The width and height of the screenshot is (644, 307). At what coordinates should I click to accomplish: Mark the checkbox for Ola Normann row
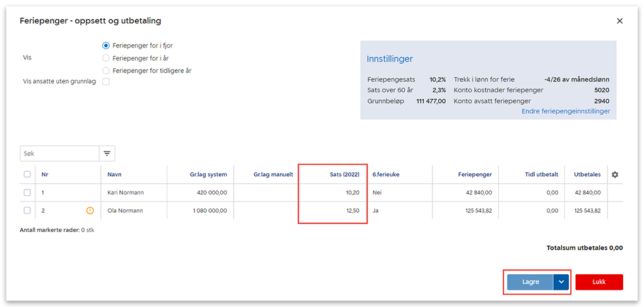pos(27,210)
